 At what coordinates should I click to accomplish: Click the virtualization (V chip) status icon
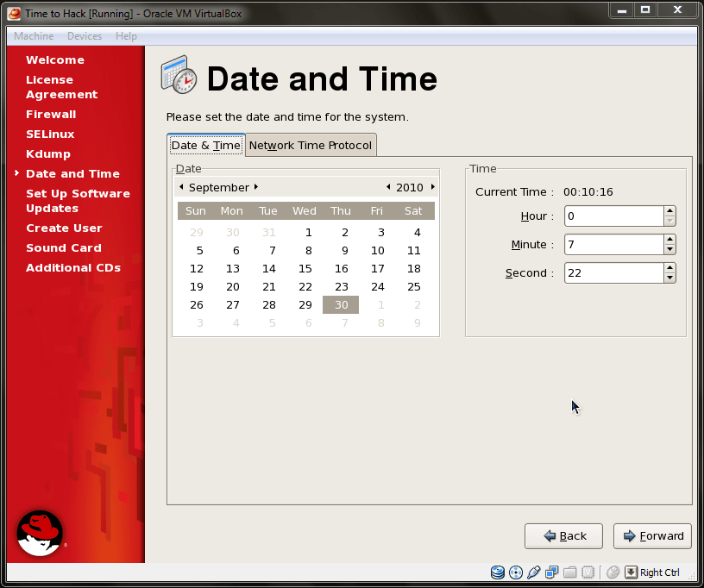click(588, 572)
